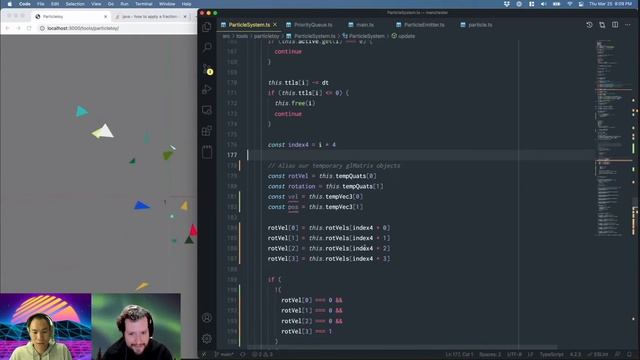Screen dimensions: 640x360
Task: Open the file timeline history icon in editor toolbar
Action: click(x=589, y=25)
